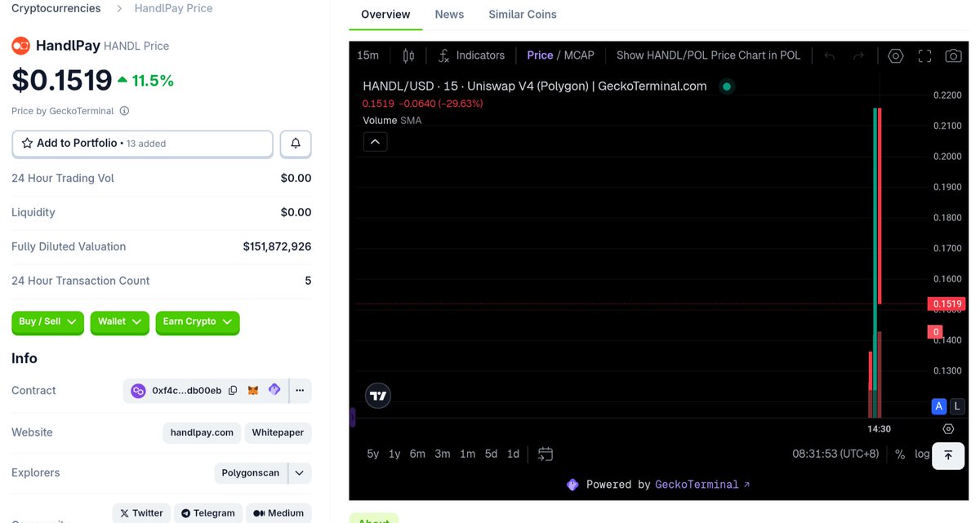Show HANDL/POL Price Chart in POL
This screenshot has width=980, height=523.
708,55
